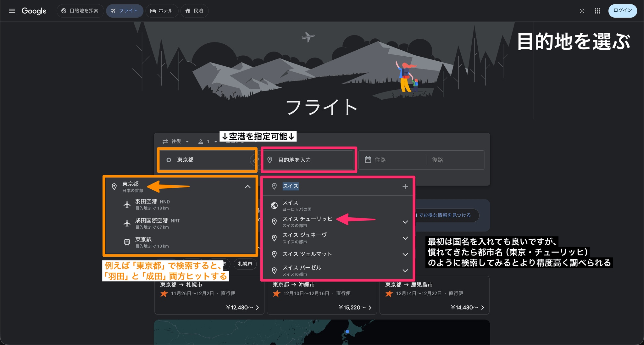Image resolution: width=644 pixels, height=345 pixels.
Task: Click pin icon beside スイス ツェルマット
Action: 274,254
